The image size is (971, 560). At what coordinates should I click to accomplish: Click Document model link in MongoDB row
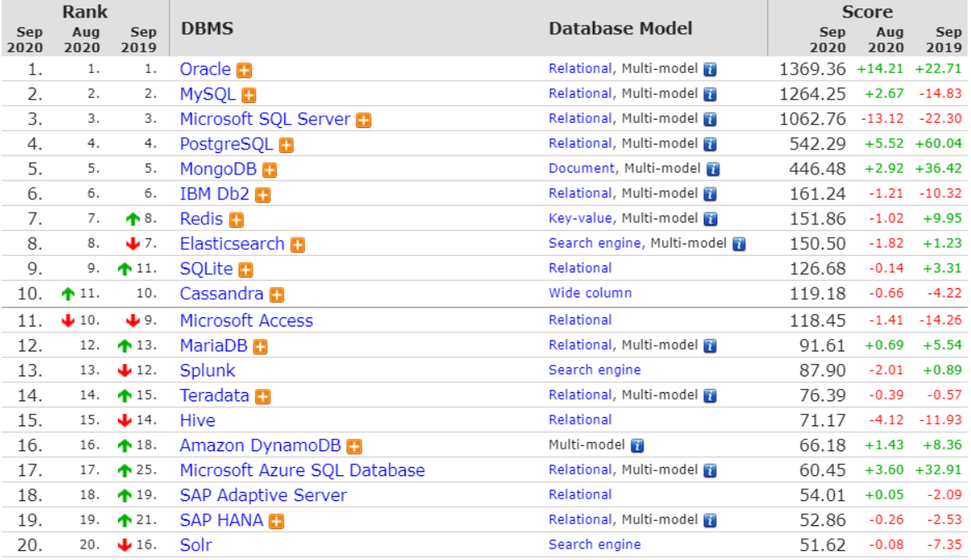581,169
